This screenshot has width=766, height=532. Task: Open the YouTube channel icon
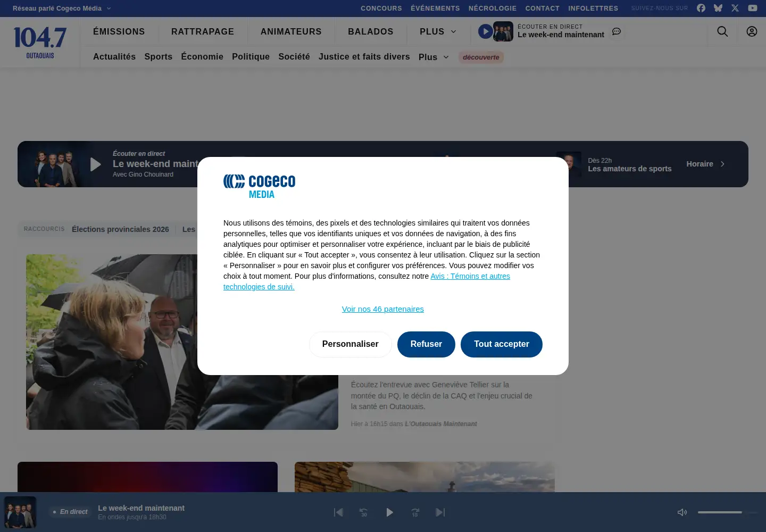coord(753,8)
